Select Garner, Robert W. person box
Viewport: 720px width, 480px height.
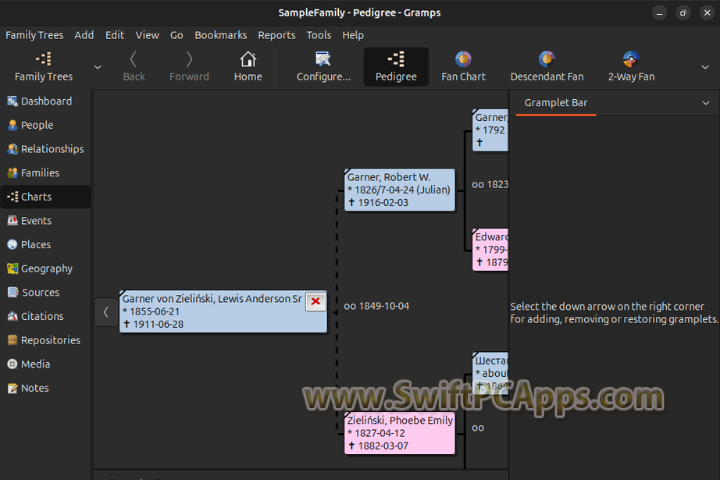[x=399, y=190]
